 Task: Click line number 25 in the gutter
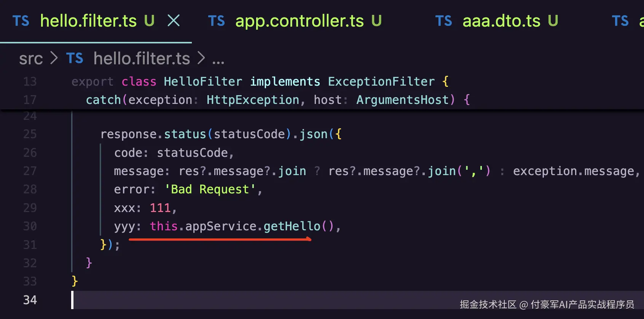[30, 134]
